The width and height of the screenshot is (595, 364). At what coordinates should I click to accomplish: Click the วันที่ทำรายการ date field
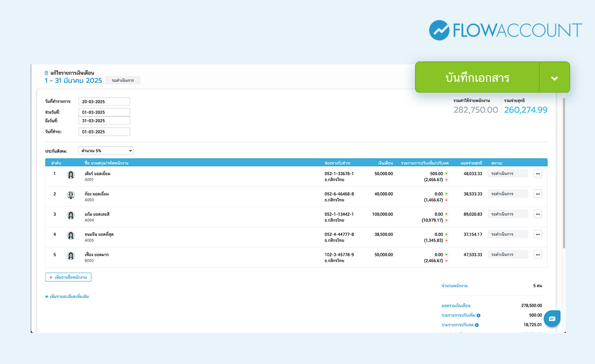[x=104, y=102]
